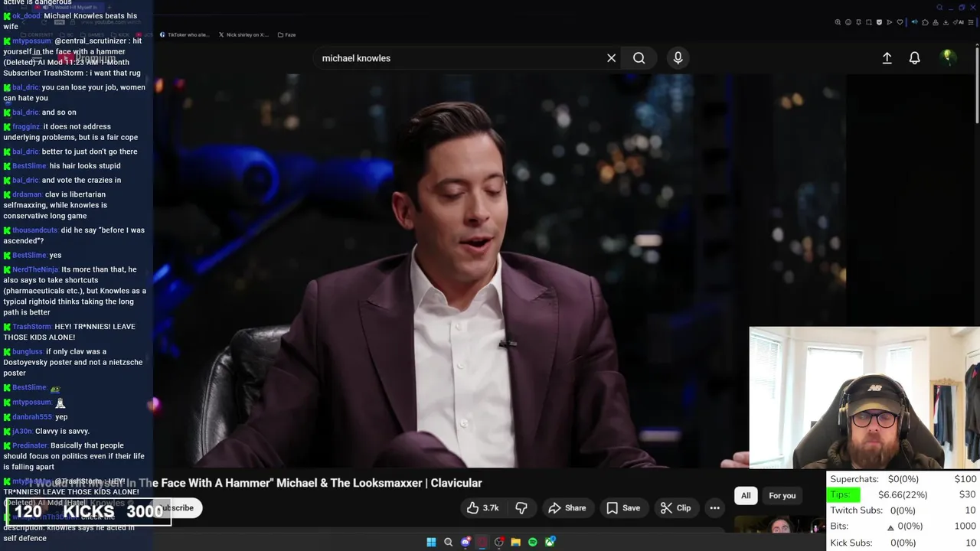This screenshot has height=551, width=980.
Task: Save the video to a playlist
Action: point(623,507)
